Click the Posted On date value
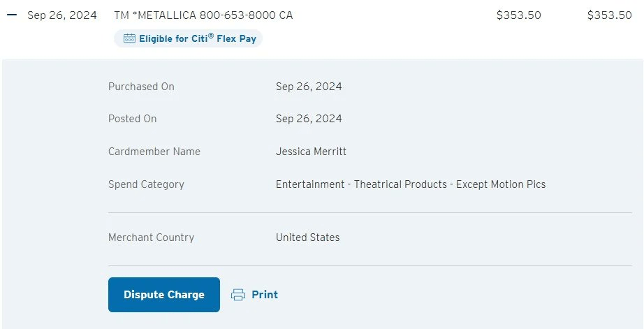644x329 pixels. pos(309,119)
